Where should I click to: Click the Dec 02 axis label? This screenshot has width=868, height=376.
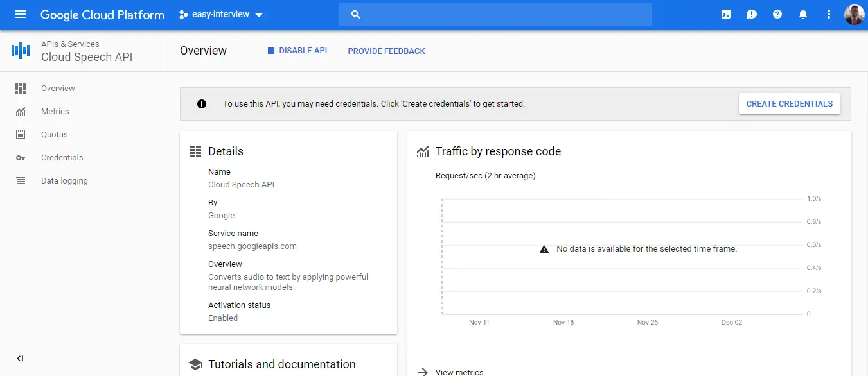(x=731, y=323)
